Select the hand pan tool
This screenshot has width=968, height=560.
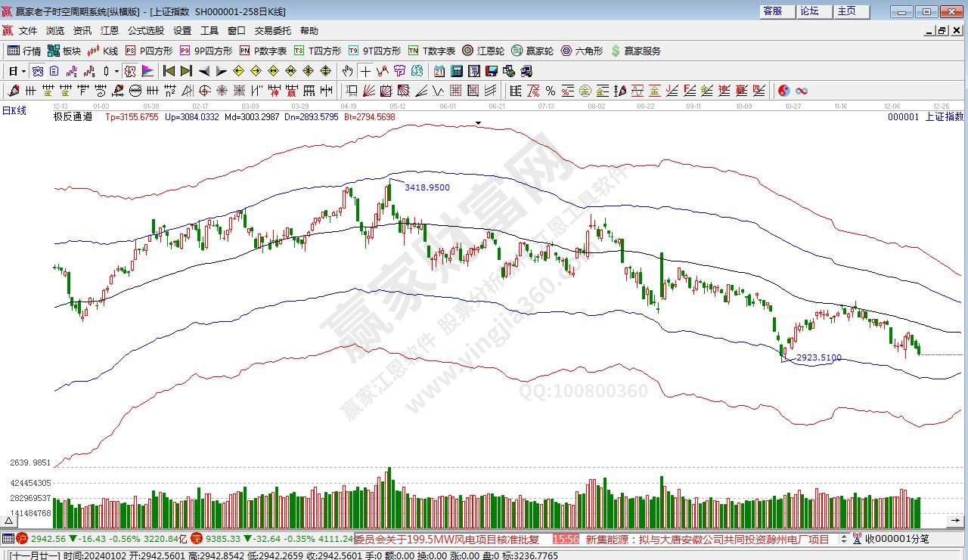347,71
